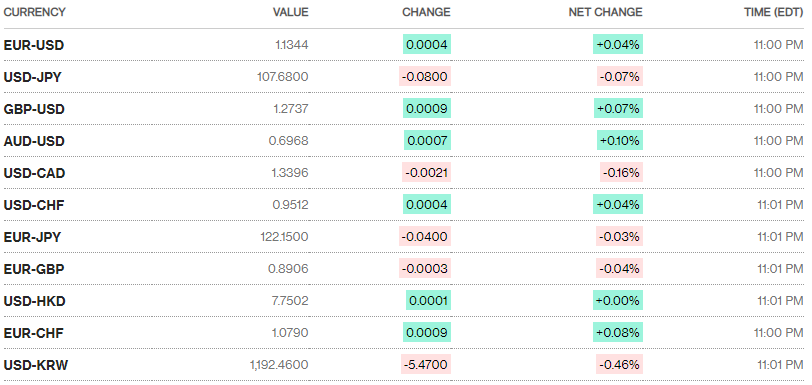Select the -0.16% net change for USD-CAD

coord(621,173)
